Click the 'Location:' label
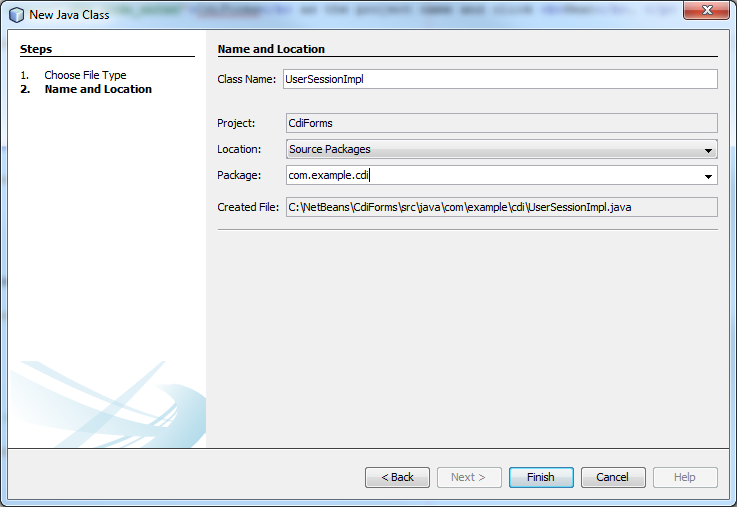This screenshot has height=507, width=737. click(239, 149)
